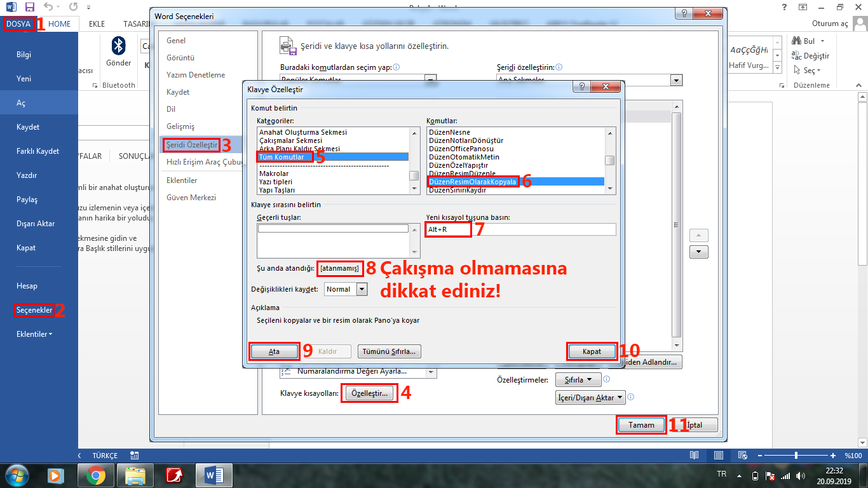The width and height of the screenshot is (868, 488).
Task: Click info icon next to İçeri/Dışarı Aktar
Action: 631,397
